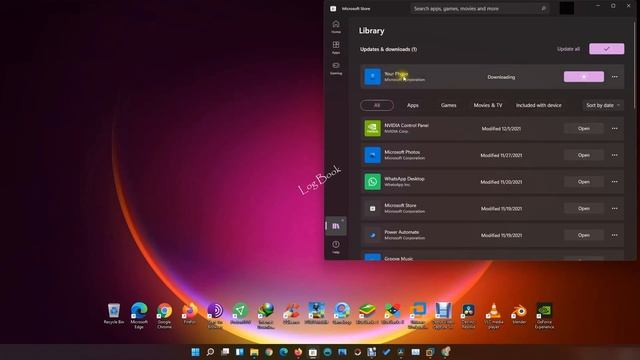This screenshot has width=640, height=360.
Task: Open Edge from the taskbar
Action: [284, 352]
